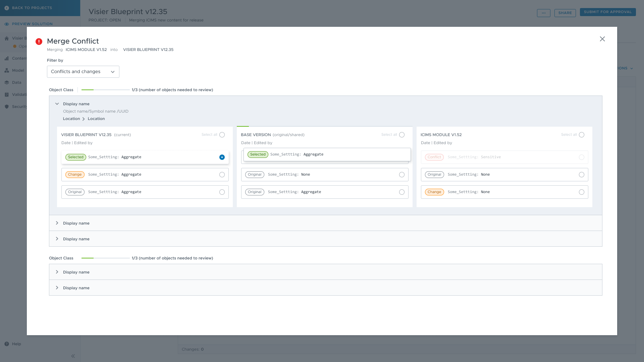This screenshot has width=644, height=362.
Task: Click the Location breadcrumb parent link
Action: click(x=71, y=119)
